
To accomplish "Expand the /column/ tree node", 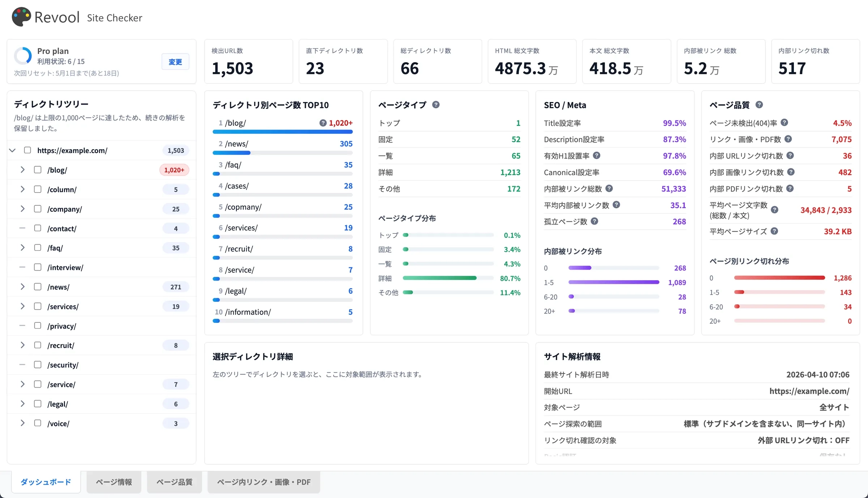I will [22, 189].
